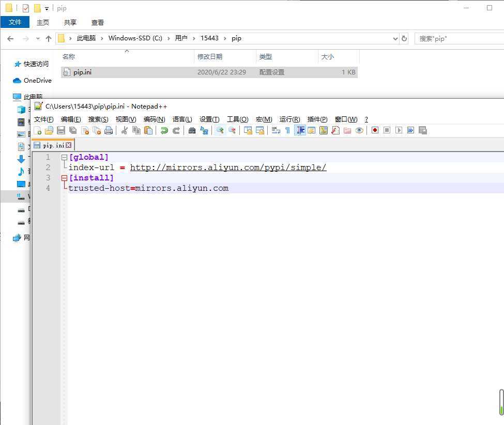Open recent locations dropdown in Explorer
Image resolution: width=504 pixels, height=425 pixels.
coord(38,39)
